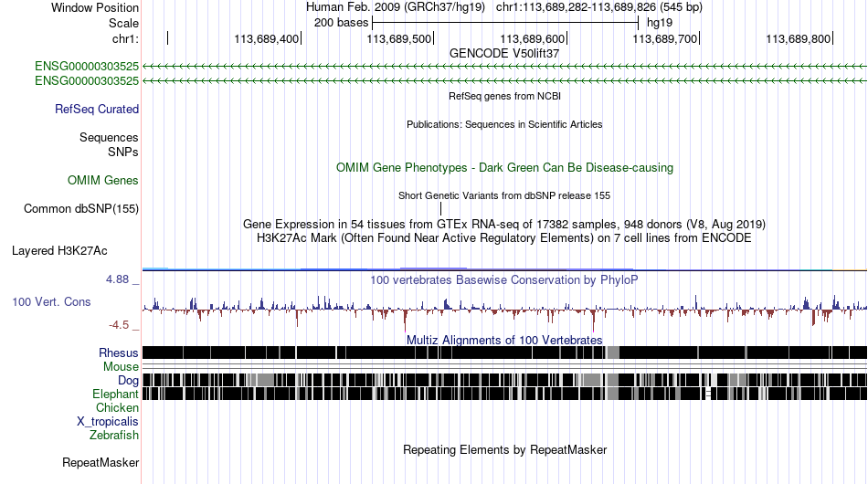Click the X_tropicalis alignment label
868x484 pixels.
click(108, 422)
